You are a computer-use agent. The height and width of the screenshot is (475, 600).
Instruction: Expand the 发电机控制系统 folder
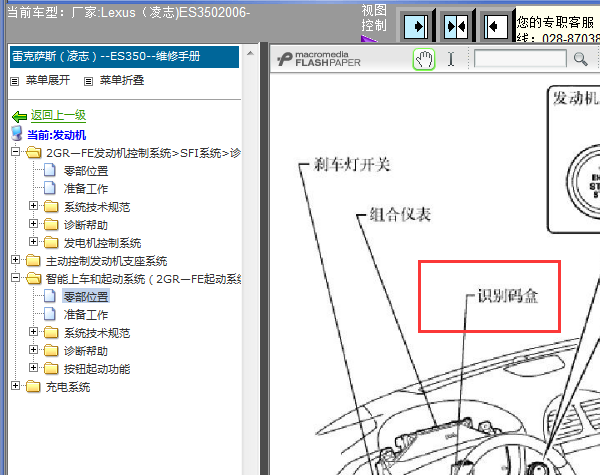pyautogui.click(x=33, y=242)
